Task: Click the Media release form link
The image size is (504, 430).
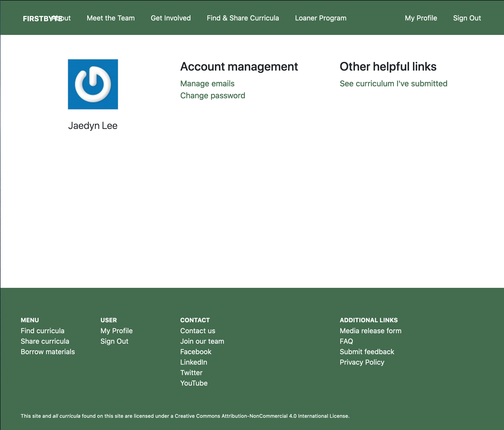Action: pyautogui.click(x=370, y=331)
